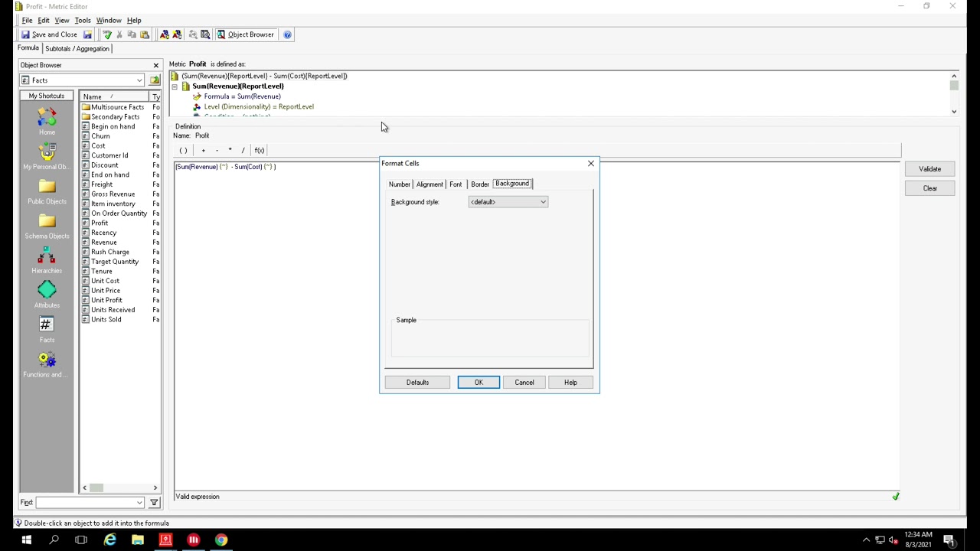Click the second formatting letters toolbar icon
980x551 pixels.
178,34
